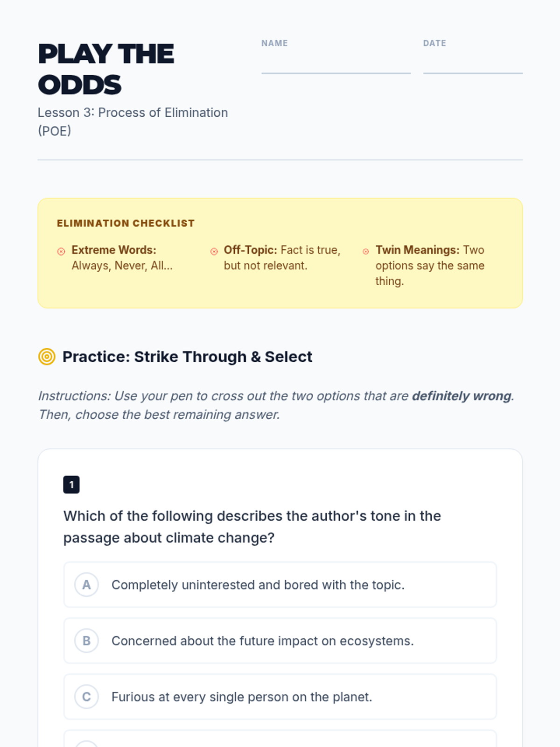560x747 pixels.
Task: Click the Elimination Checklist heading
Action: [126, 223]
